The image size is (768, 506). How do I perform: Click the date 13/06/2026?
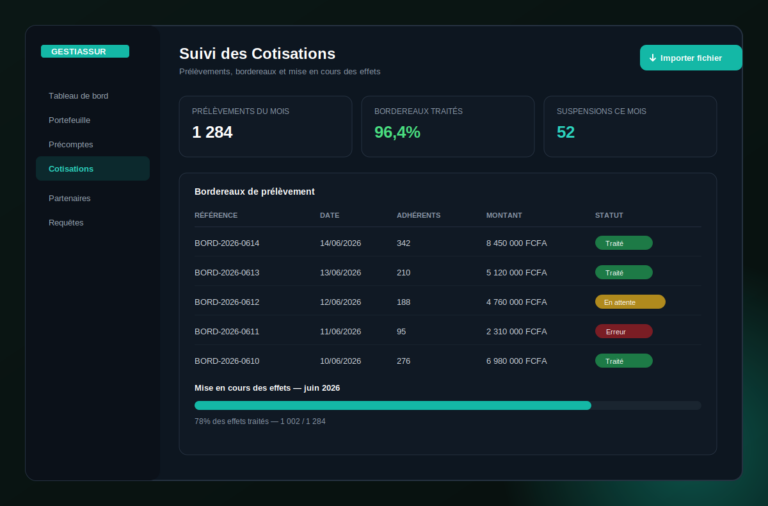pos(340,273)
